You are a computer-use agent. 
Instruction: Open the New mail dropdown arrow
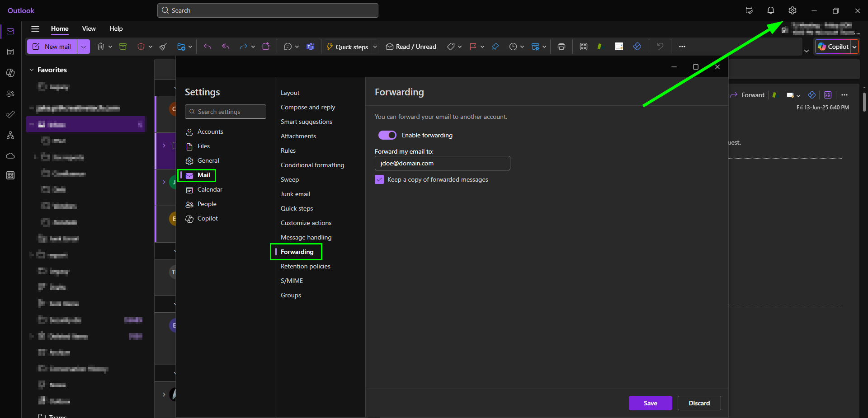pyautogui.click(x=84, y=47)
